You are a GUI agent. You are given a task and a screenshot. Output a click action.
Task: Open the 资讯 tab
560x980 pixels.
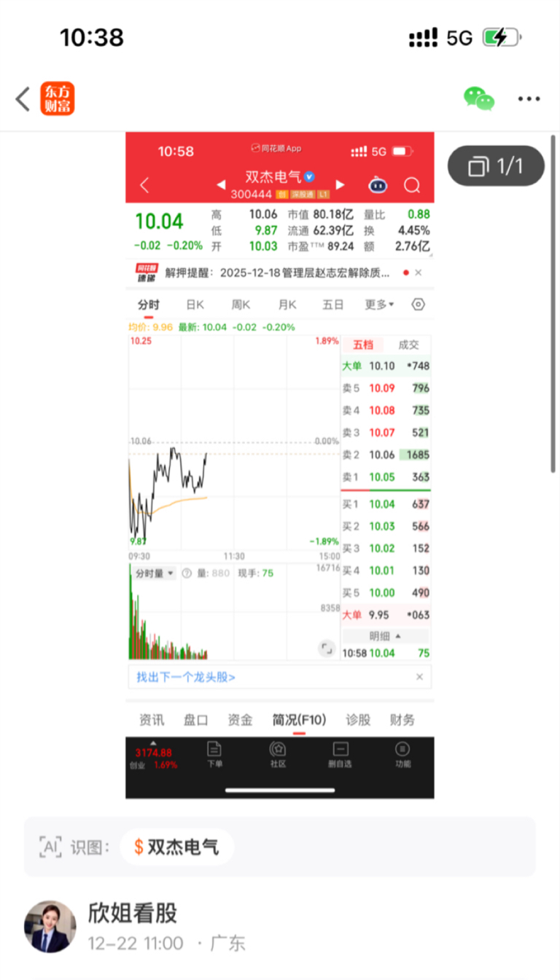point(152,720)
